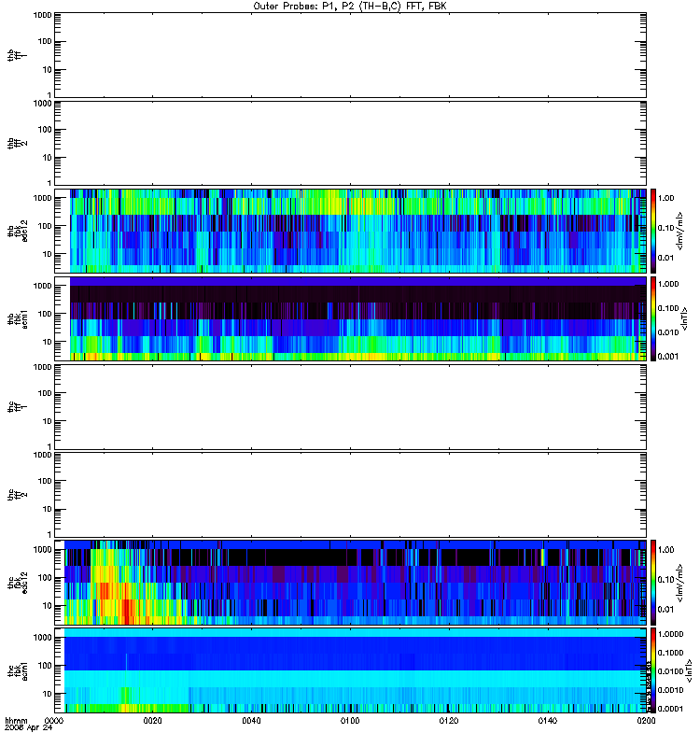The width and height of the screenshot is (700, 747).
Task: Click the "thb fbk edc12" panel axis label
Action: point(17,231)
